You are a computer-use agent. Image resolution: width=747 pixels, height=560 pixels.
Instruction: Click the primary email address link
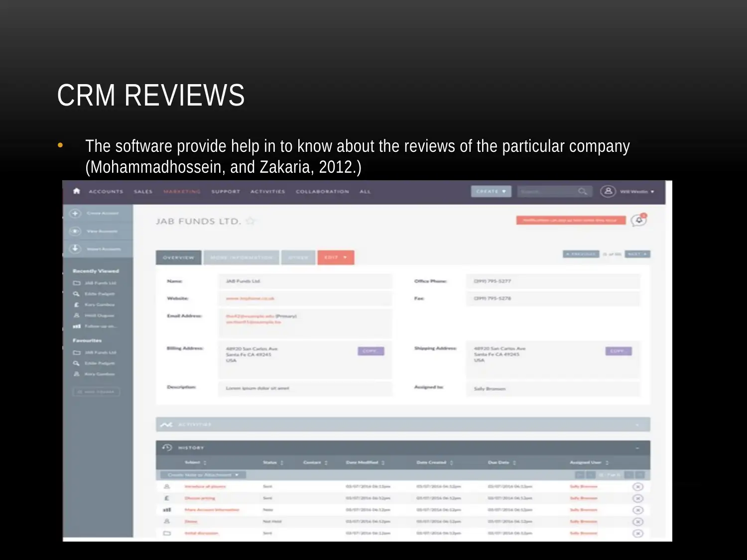[x=250, y=316]
